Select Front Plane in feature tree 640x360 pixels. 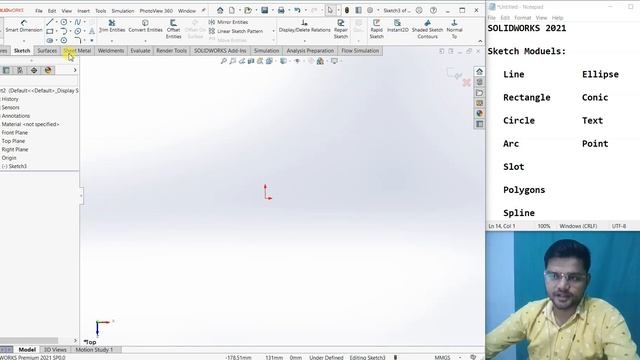[15, 133]
